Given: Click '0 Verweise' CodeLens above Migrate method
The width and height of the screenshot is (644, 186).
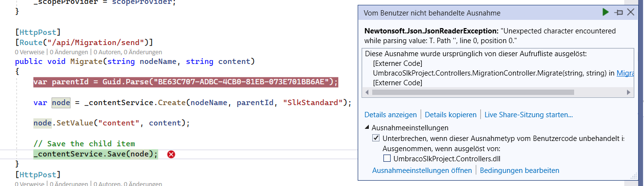Looking at the screenshot, I should coord(30,52).
